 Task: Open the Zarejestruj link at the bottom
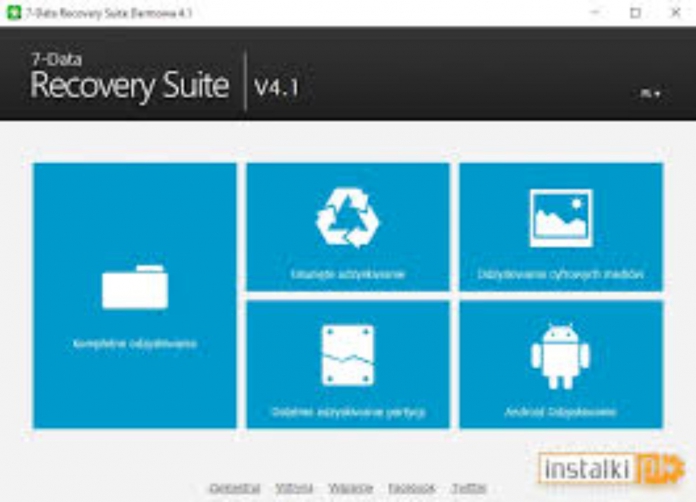[x=235, y=488]
